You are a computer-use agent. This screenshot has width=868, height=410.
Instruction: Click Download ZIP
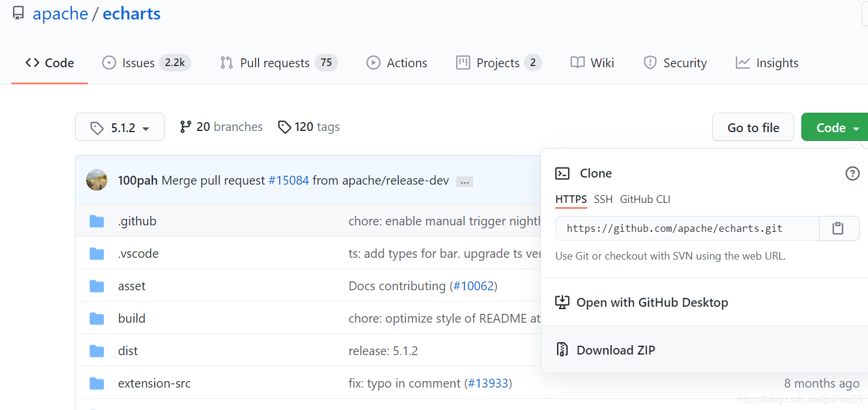coord(616,350)
